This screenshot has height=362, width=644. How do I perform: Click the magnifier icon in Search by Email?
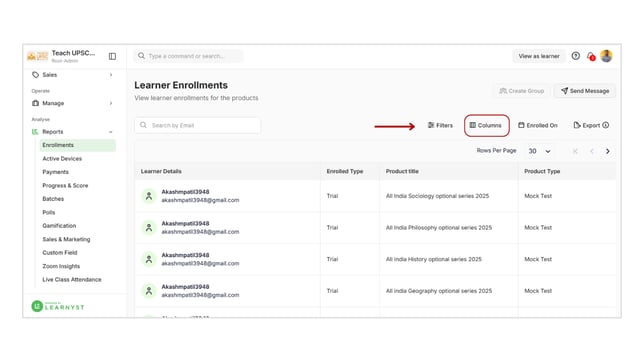pyautogui.click(x=143, y=125)
